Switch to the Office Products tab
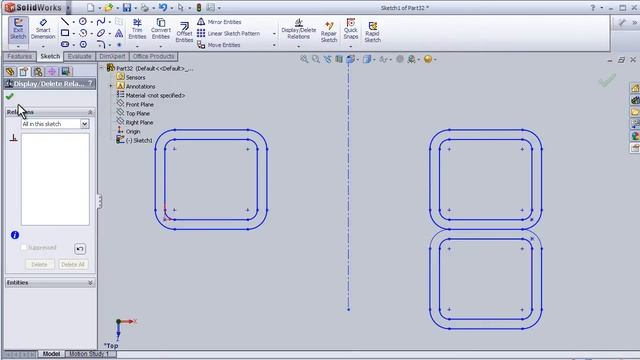Screen dimensions: 640x360 click(x=153, y=56)
